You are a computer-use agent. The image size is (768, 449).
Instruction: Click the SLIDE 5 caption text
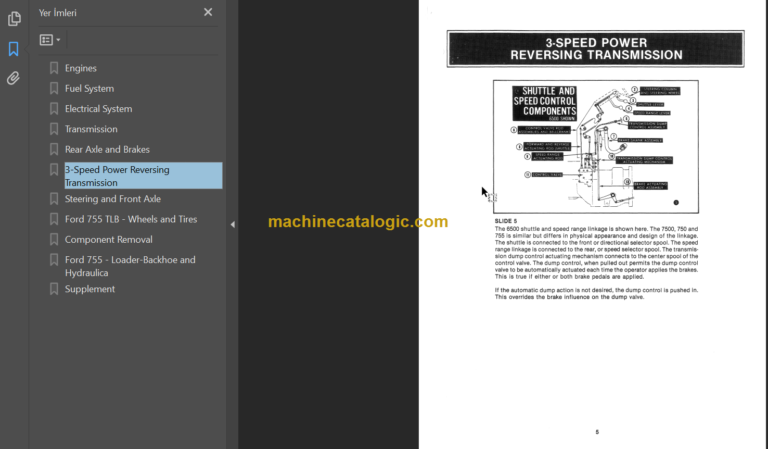[505, 221]
